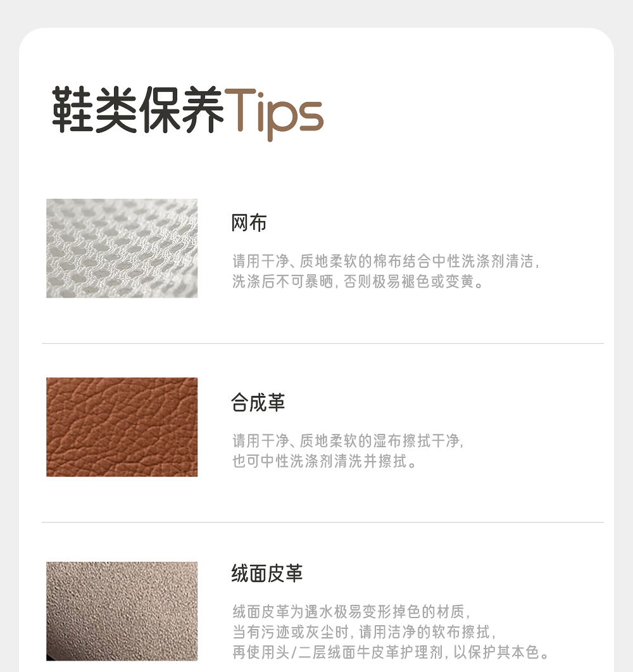Viewport: 633px width, 672px height.
Task: Click the black 鞋类保养 title text
Action: coord(138,110)
